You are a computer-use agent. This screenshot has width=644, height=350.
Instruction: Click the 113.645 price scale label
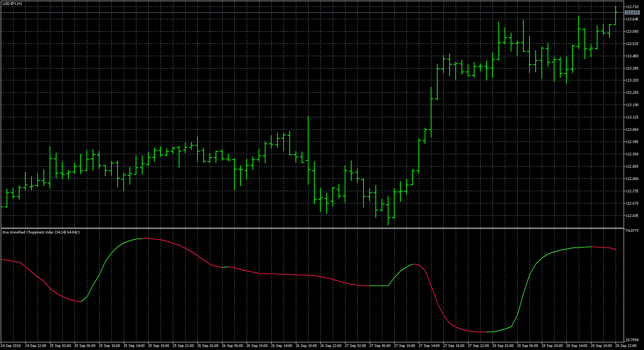pos(632,19)
